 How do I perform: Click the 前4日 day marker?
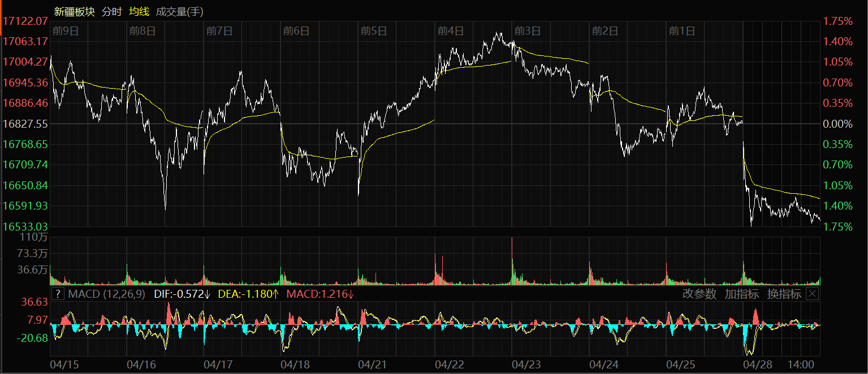click(x=451, y=31)
